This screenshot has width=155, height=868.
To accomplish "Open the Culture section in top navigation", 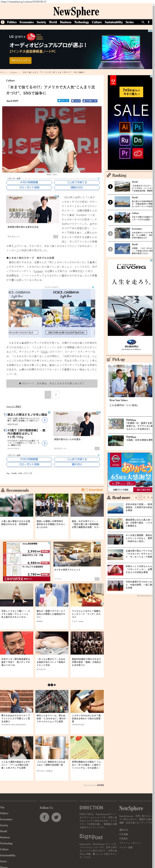I will click(x=97, y=22).
